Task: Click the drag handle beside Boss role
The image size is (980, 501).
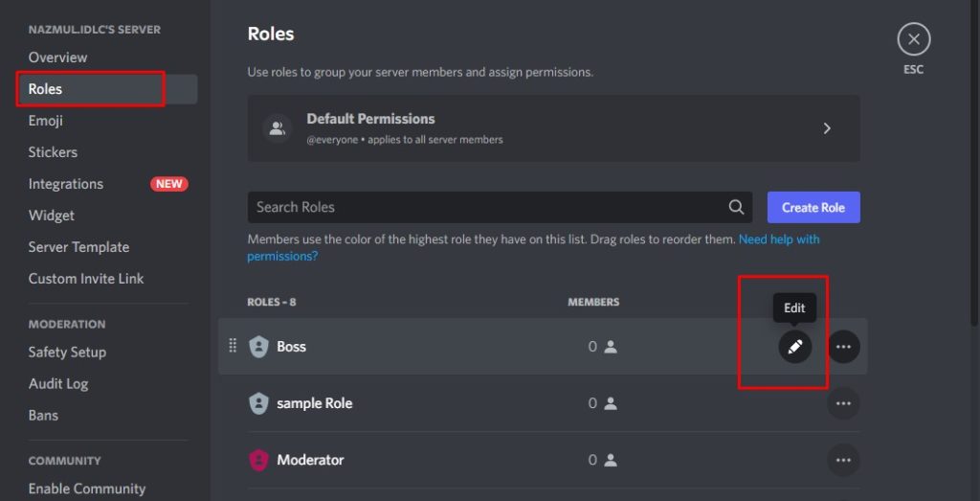Action: point(233,346)
